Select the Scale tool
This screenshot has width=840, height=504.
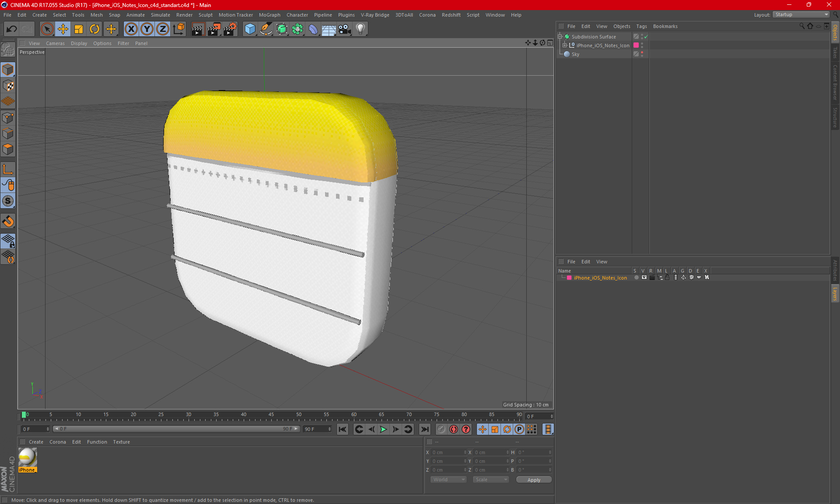point(79,29)
